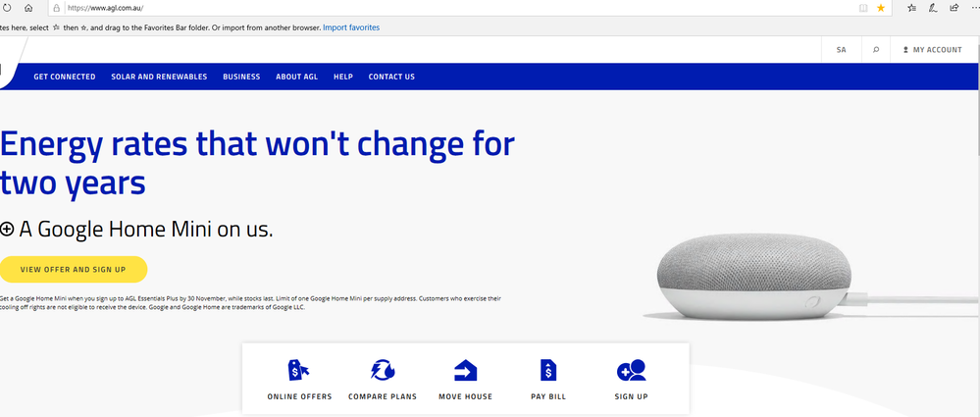Toggle Reading view in address bar
The height and width of the screenshot is (417, 980).
[862, 8]
